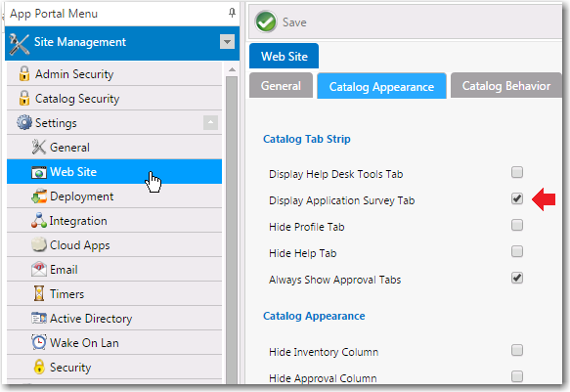Pin the App Portal Menu panel
This screenshot has height=392, width=570.
tap(232, 13)
